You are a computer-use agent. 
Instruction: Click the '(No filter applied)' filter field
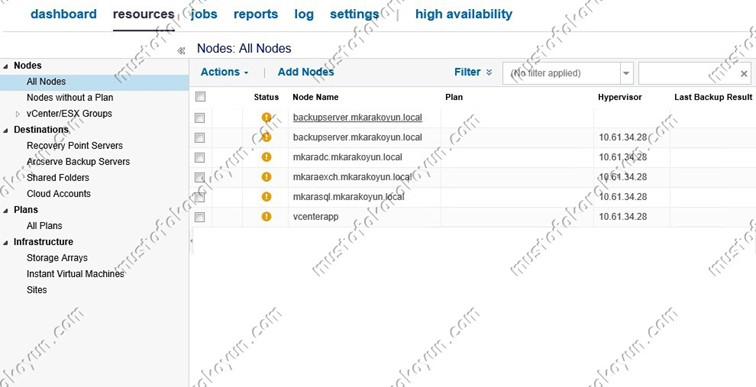coord(561,73)
